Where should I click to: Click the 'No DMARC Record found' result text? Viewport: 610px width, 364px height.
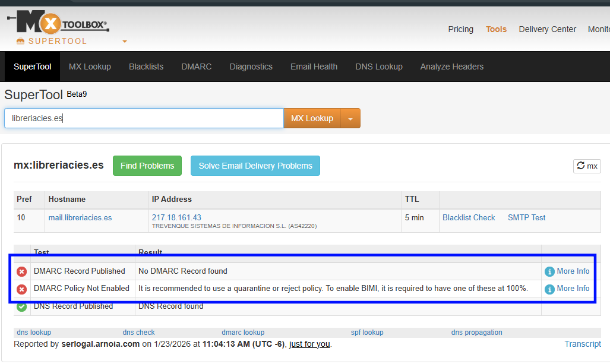pos(183,271)
